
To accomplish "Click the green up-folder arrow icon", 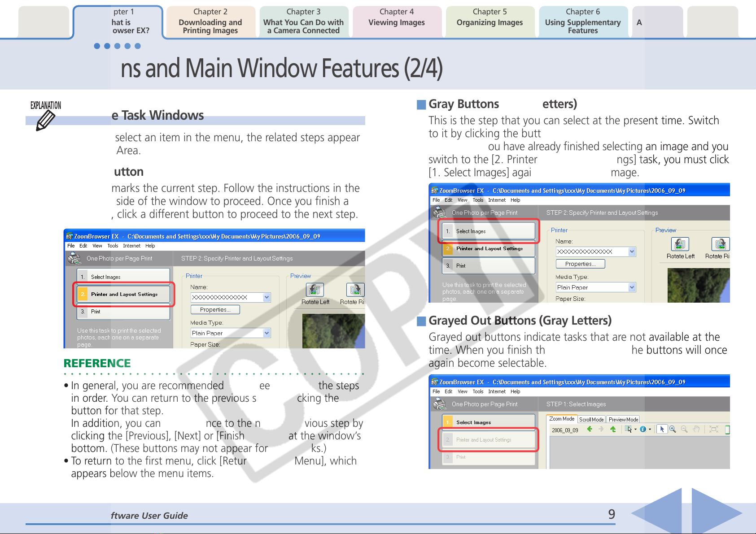I will [613, 429].
